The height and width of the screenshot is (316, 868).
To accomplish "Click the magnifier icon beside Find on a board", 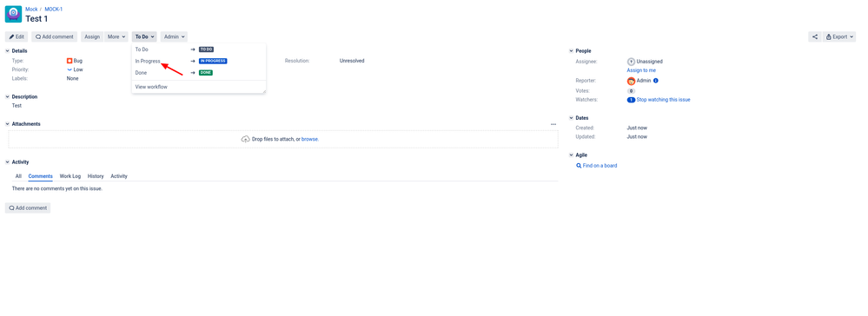I will pyautogui.click(x=579, y=166).
